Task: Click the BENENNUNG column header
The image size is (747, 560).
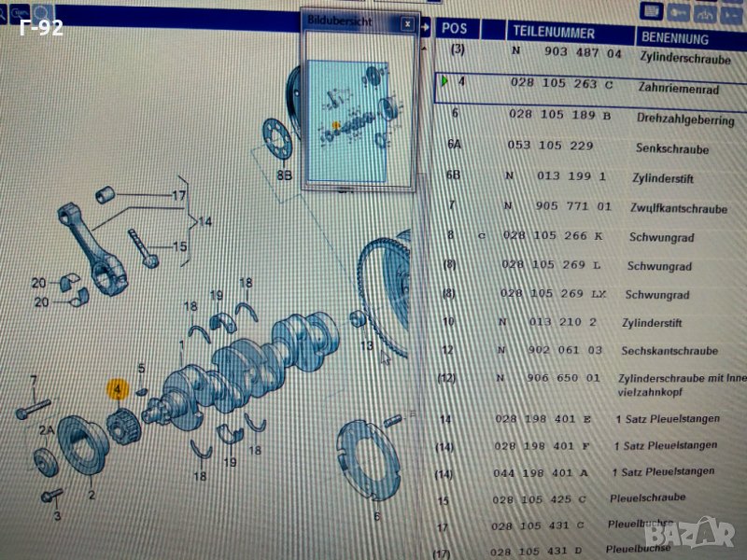Action: 672,39
